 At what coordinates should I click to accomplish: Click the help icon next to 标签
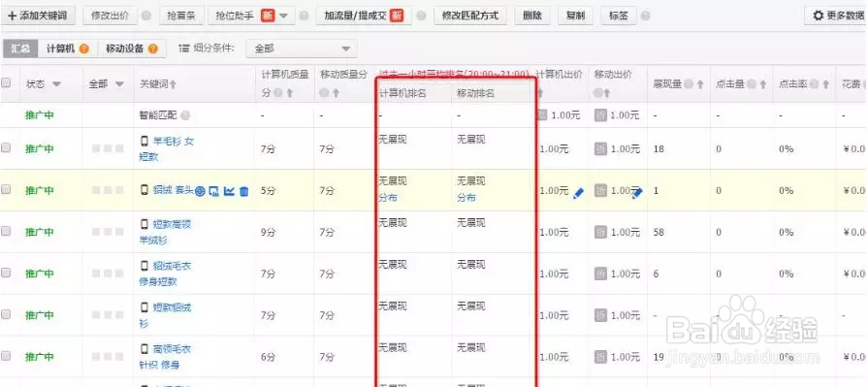(646, 16)
